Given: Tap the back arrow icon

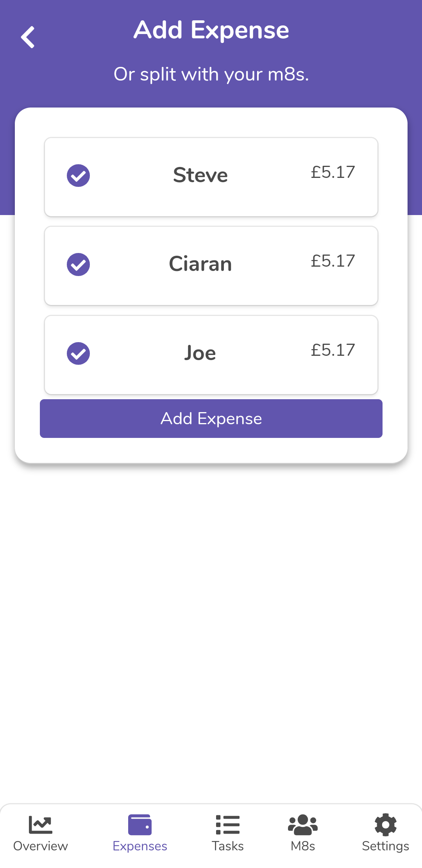Looking at the screenshot, I should click(28, 38).
